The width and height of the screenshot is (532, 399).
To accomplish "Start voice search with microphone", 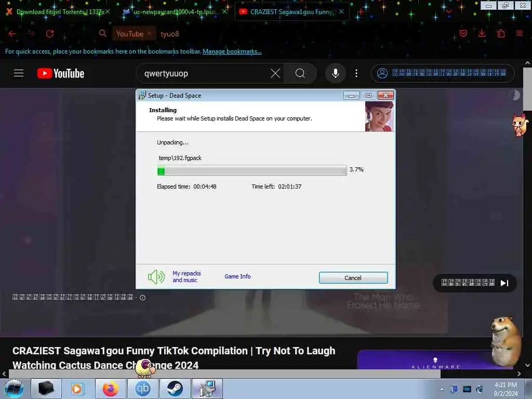I will [x=335, y=73].
